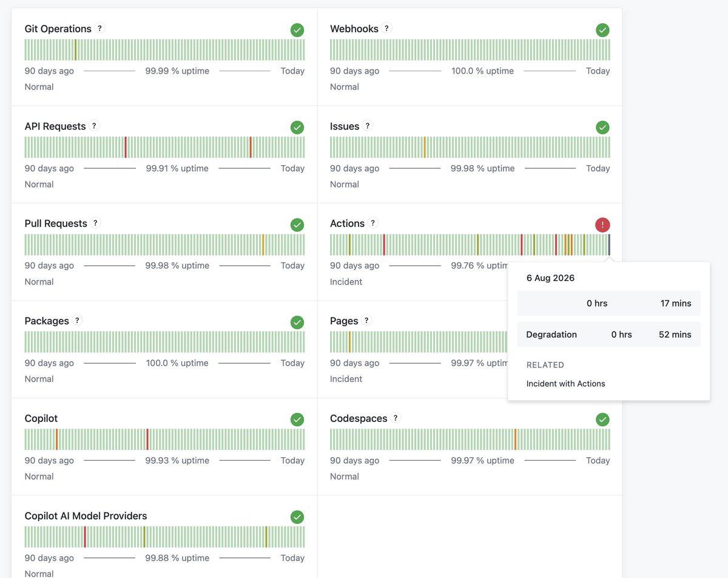Click the 'Degradation' row label in tooltip
This screenshot has width=728, height=578.
pos(551,335)
